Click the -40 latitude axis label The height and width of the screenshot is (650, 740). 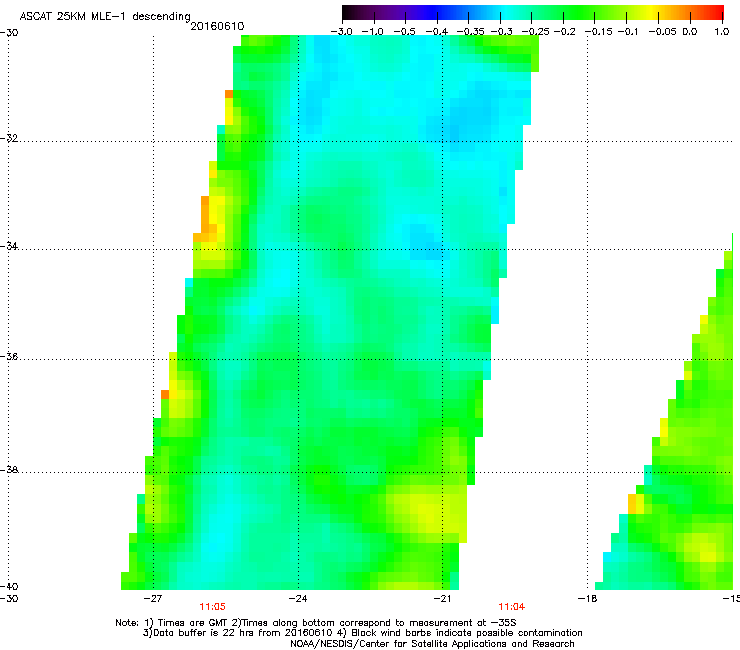[x=9, y=586]
